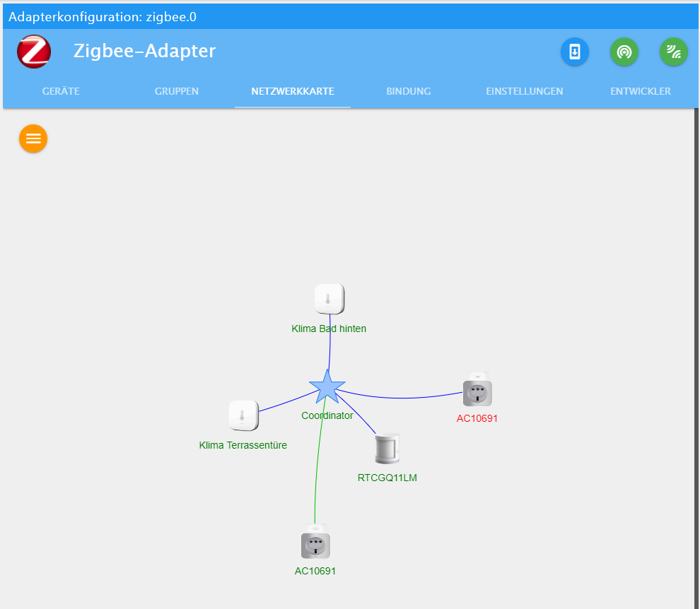Open the Bindung tab
Viewport: 700px width, 609px height.
(x=409, y=91)
